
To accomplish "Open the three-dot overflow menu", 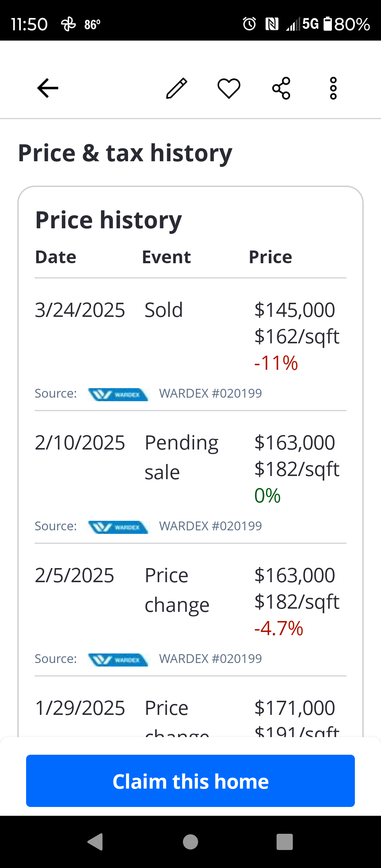I will (x=333, y=88).
